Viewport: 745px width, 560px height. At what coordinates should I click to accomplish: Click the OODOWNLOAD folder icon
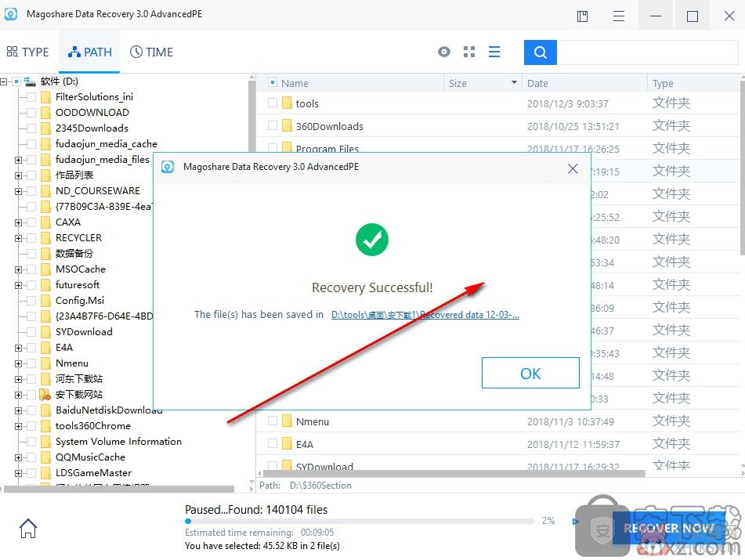[x=45, y=113]
